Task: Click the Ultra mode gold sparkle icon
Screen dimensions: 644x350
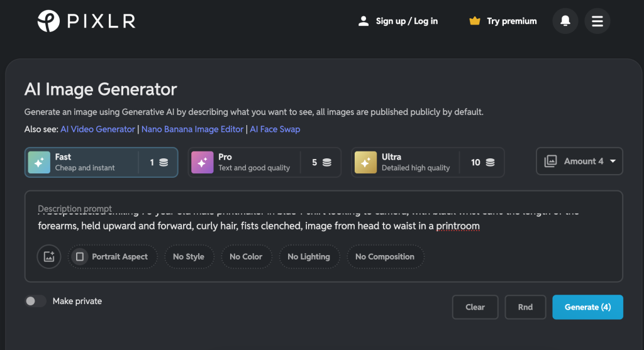Action: 365,163
